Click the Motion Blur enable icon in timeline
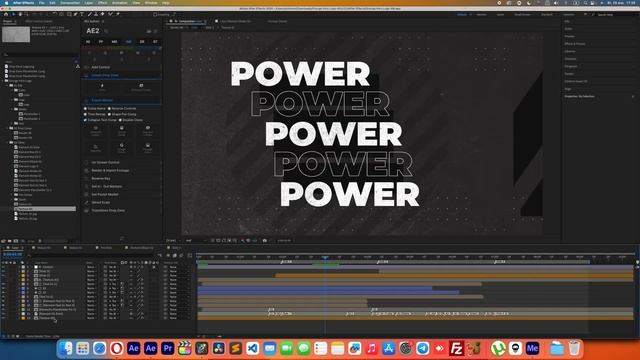Screen dimensions: 640x360 click(x=181, y=256)
